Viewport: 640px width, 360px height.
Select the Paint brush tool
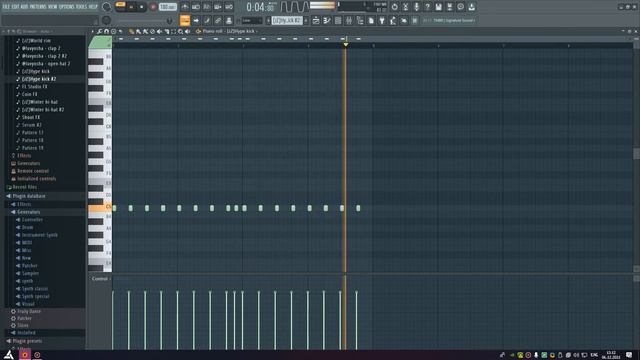point(138,31)
